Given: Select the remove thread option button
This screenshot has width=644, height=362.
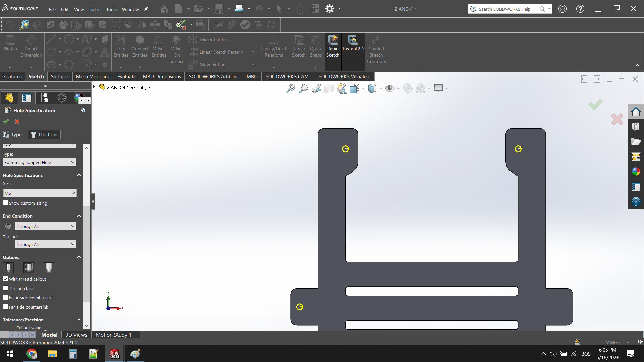Looking at the screenshot, I should pyautogui.click(x=49, y=267).
